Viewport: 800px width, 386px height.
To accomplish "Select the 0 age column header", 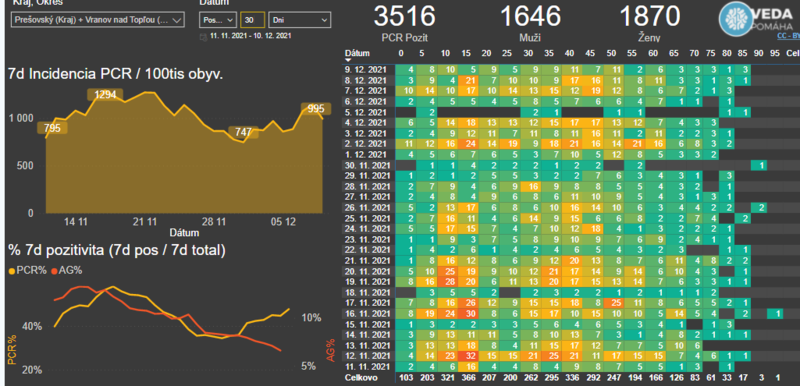I will 401,53.
